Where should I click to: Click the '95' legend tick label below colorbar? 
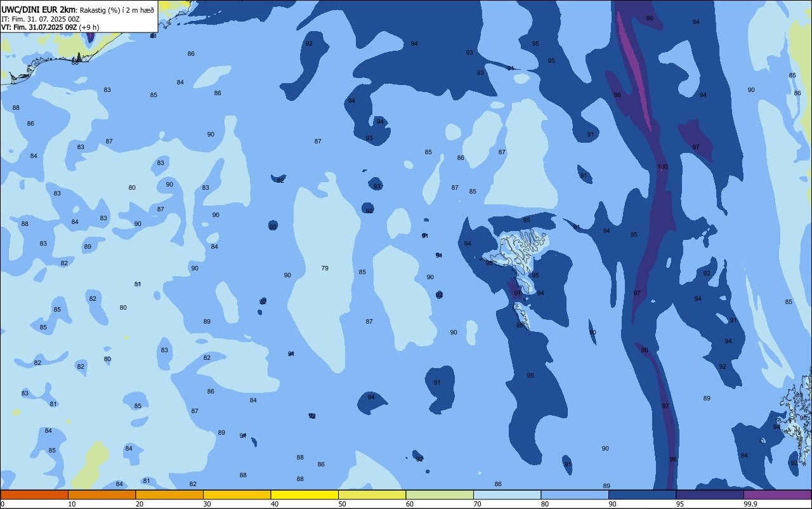[x=680, y=504]
